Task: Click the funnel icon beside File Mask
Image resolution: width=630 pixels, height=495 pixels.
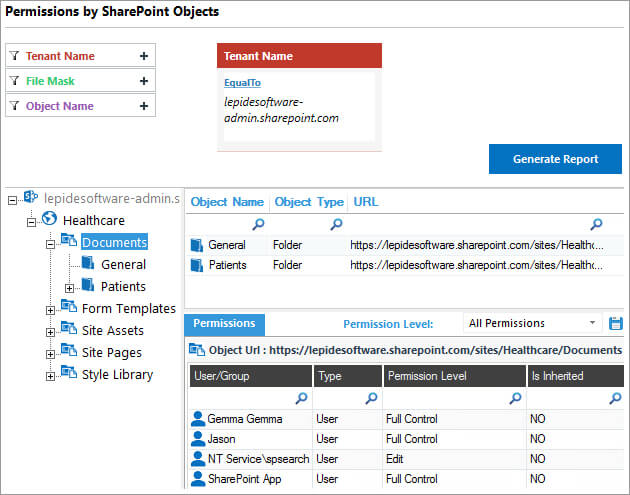Action: pos(14,80)
